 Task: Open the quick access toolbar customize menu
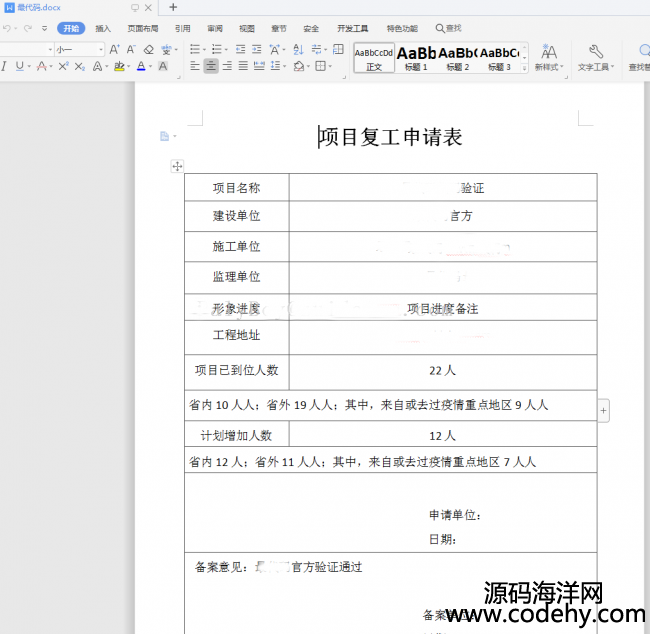[x=44, y=28]
